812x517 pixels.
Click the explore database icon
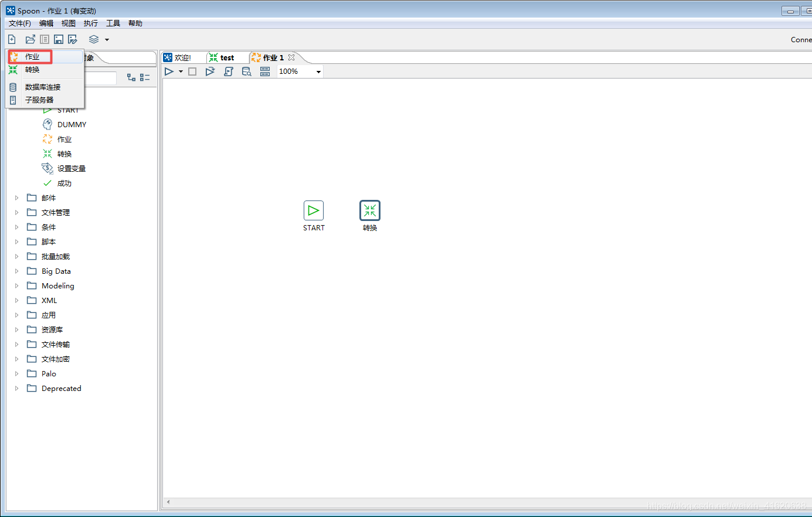pos(247,72)
